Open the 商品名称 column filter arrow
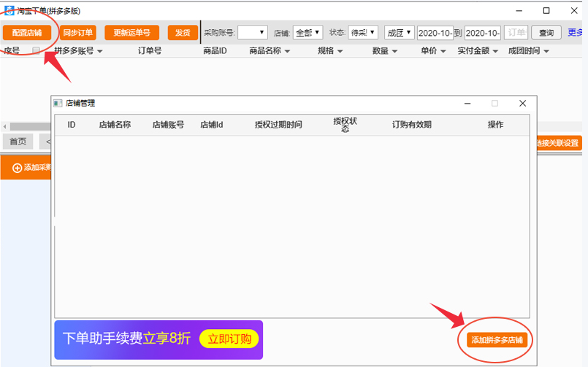588x367 pixels. point(287,51)
